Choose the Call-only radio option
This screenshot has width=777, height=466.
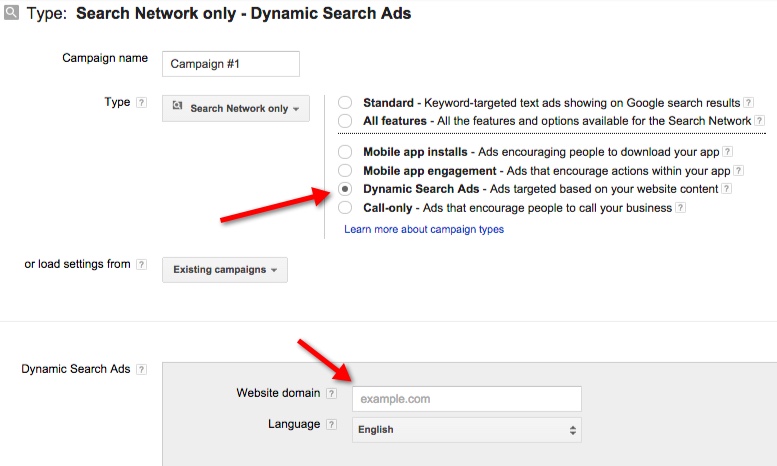tap(345, 208)
